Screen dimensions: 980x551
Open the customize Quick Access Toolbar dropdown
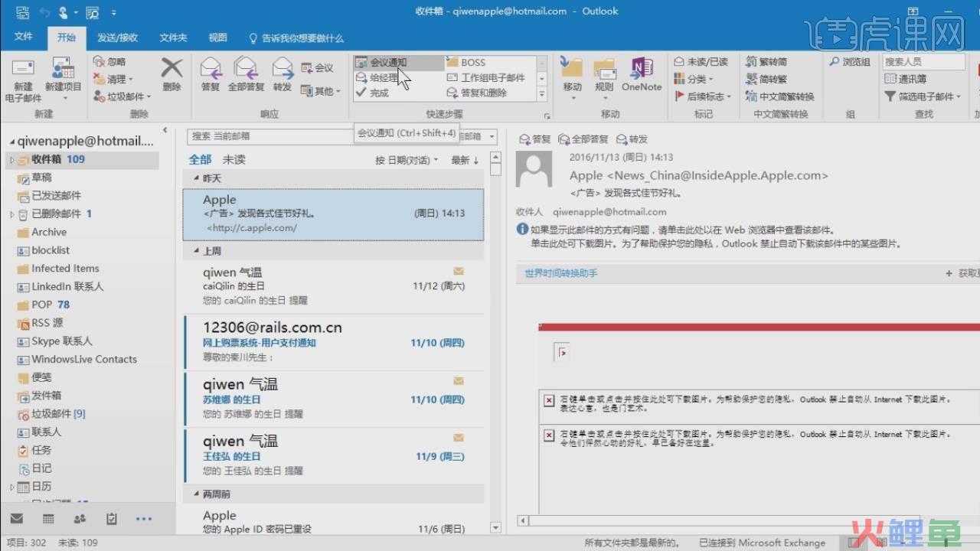coord(114,12)
